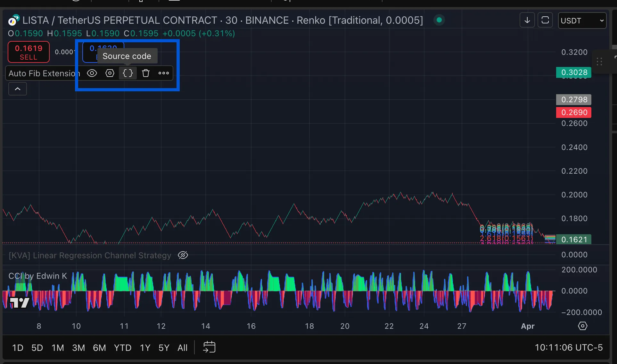Select the All date range
The width and height of the screenshot is (617, 364).
182,348
